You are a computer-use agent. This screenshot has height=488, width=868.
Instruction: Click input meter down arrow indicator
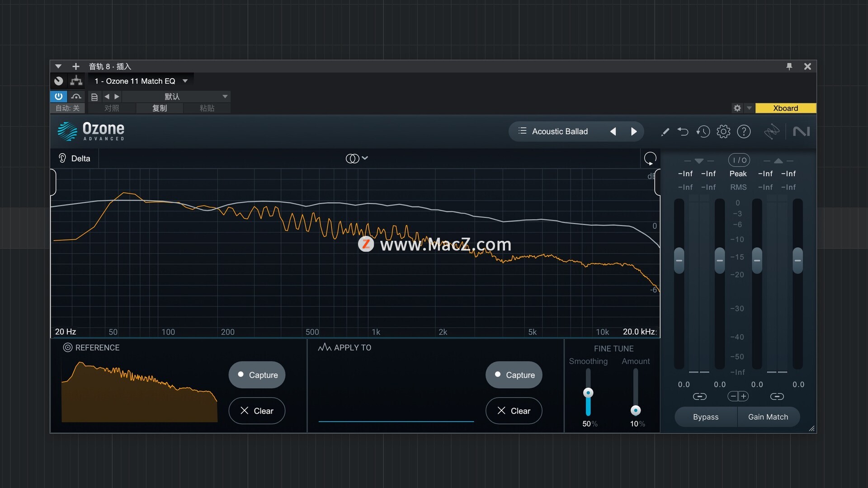pos(699,161)
